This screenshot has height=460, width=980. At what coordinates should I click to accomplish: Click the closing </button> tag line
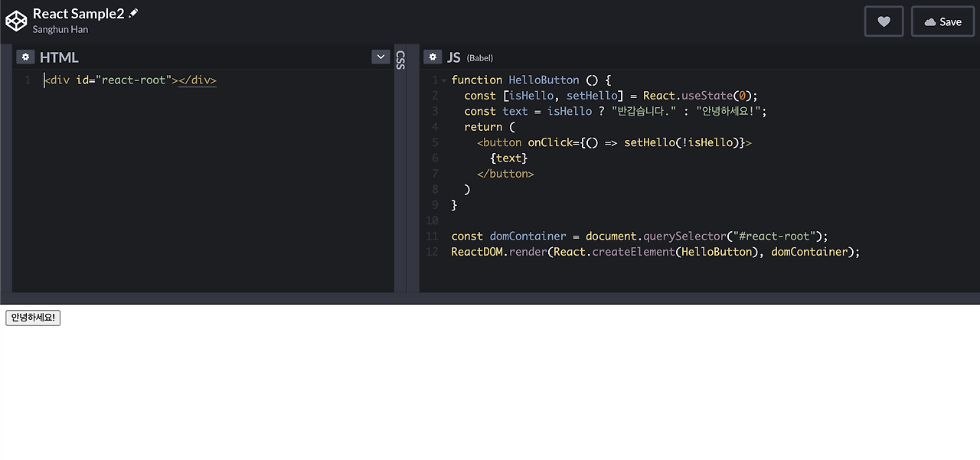505,174
